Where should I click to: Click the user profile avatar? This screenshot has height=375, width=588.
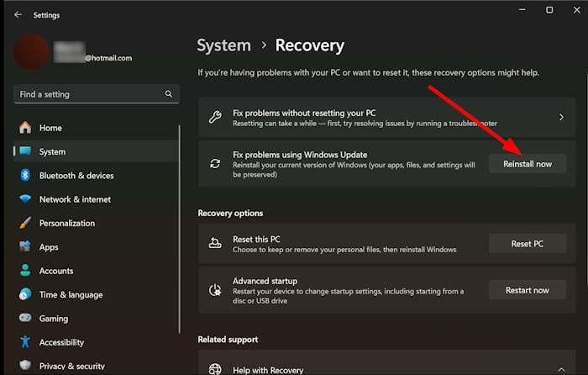click(31, 52)
